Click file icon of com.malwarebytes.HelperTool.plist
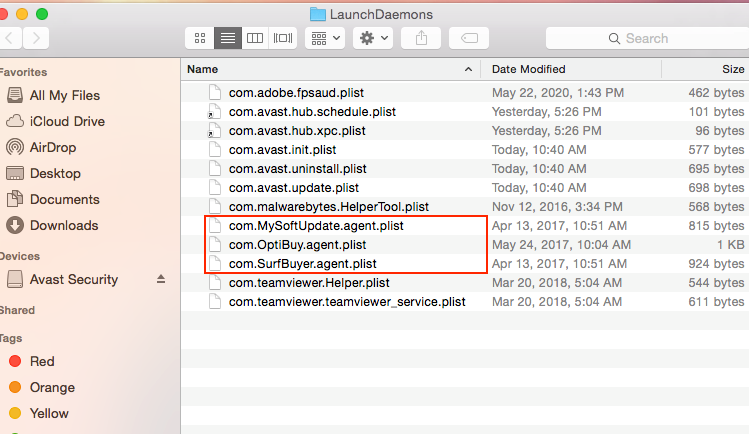The image size is (749, 434). tap(215, 206)
